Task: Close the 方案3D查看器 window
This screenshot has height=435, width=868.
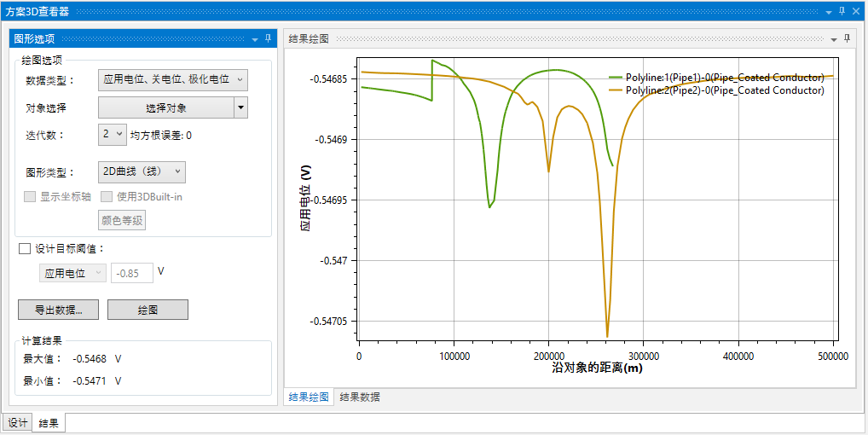Action: click(857, 11)
